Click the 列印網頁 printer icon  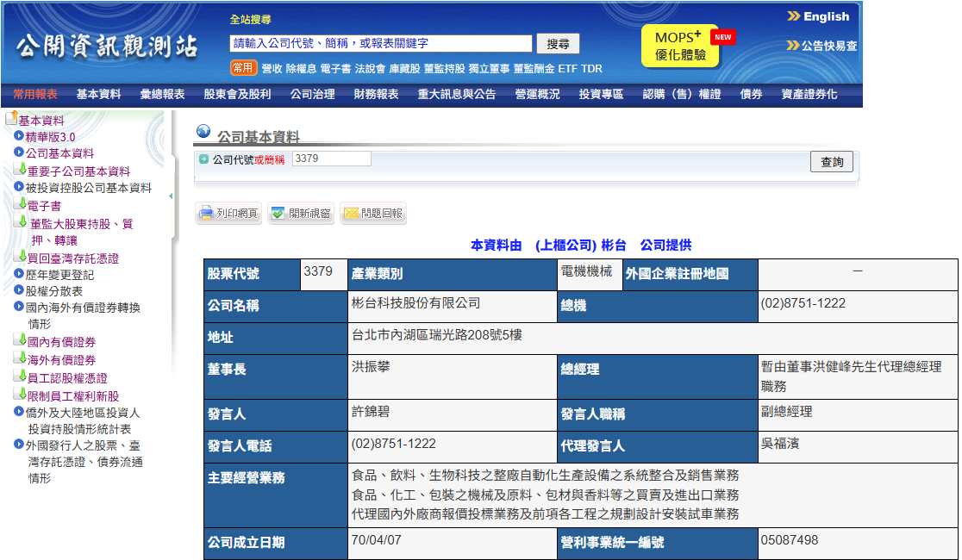point(207,214)
